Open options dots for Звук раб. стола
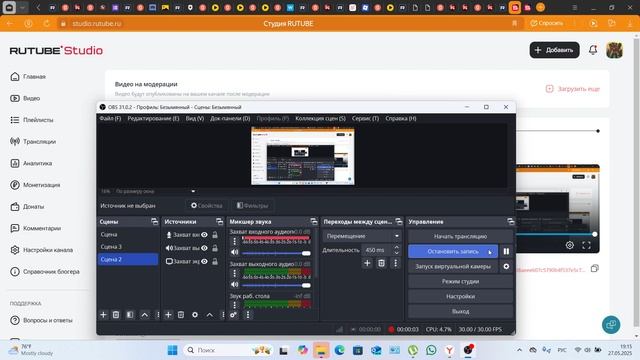This screenshot has height=360, width=640. point(235,304)
